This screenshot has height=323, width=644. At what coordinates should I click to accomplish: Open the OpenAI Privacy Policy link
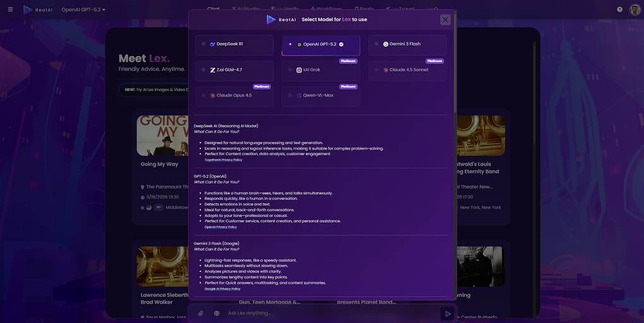[x=220, y=227]
